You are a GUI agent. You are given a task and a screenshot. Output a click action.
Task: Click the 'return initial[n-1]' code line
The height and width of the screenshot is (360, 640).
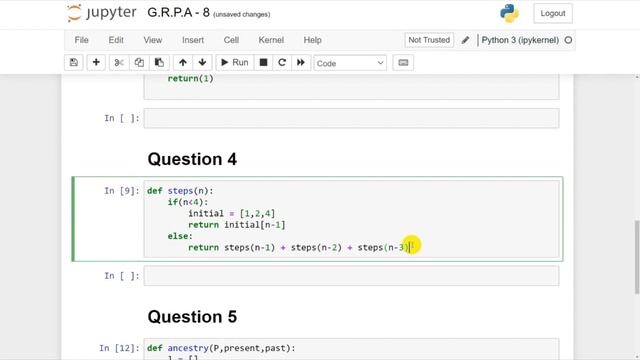point(237,225)
